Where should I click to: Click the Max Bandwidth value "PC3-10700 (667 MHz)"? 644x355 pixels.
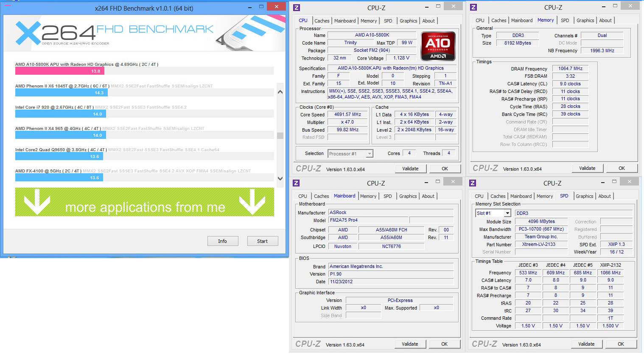click(541, 229)
